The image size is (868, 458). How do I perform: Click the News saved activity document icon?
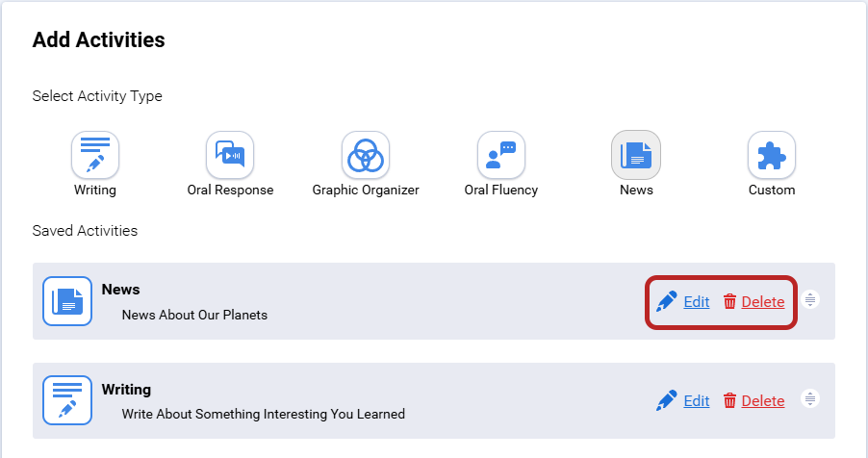(x=67, y=301)
